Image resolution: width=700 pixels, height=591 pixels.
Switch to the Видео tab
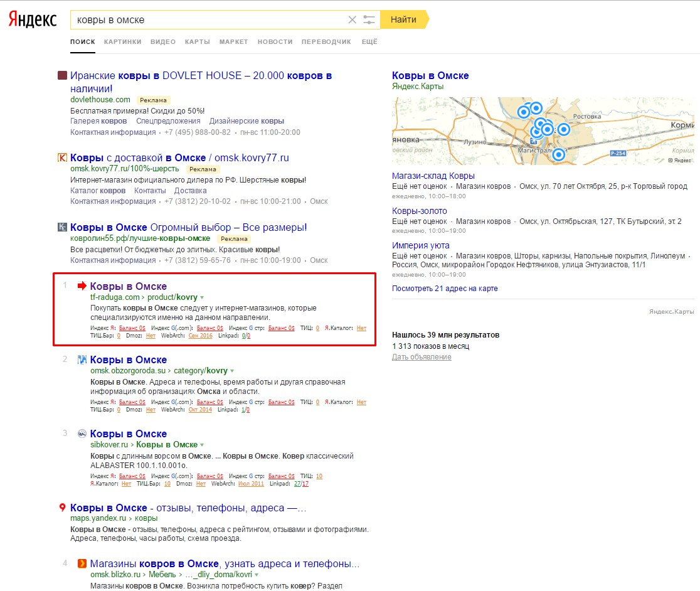[163, 41]
